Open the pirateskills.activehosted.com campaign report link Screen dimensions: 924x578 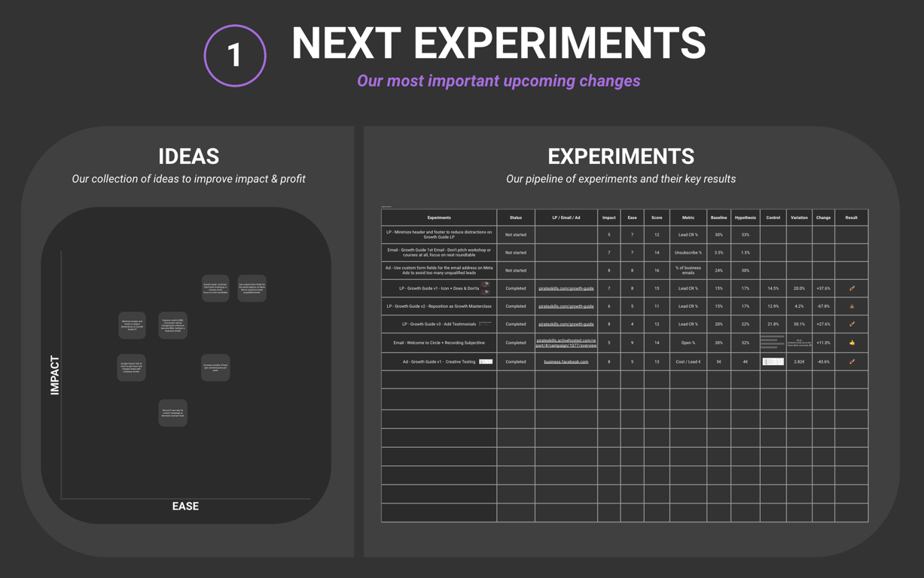566,342
